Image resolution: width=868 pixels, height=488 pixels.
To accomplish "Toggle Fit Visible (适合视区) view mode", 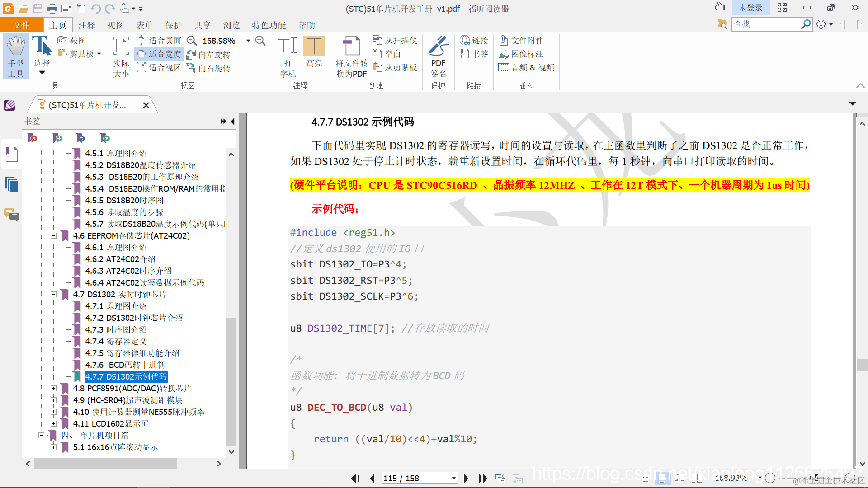I will point(159,67).
